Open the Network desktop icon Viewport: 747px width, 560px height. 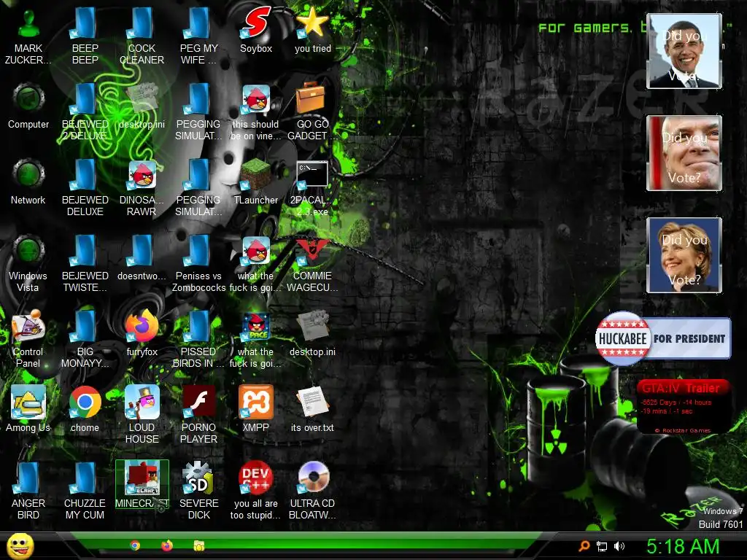[28, 182]
